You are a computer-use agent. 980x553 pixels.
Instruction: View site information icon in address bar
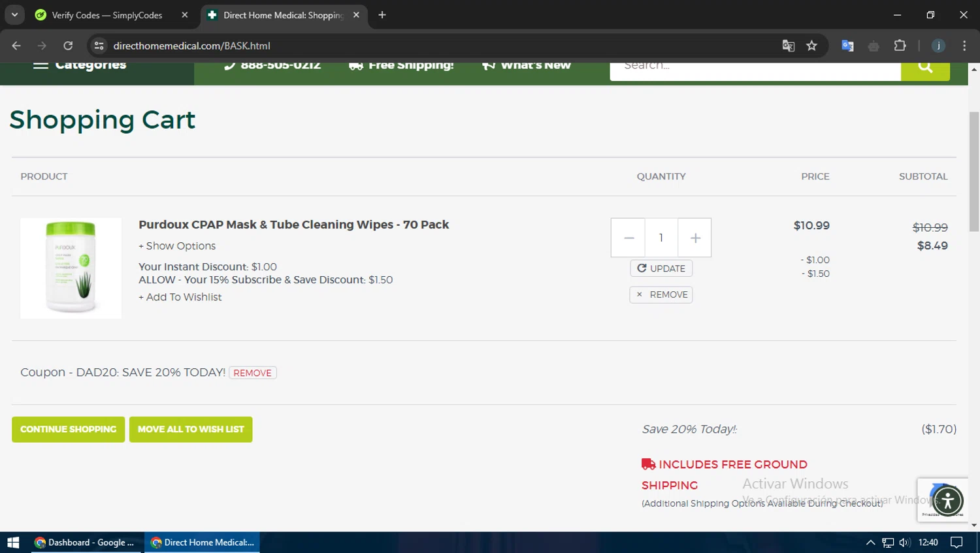99,46
